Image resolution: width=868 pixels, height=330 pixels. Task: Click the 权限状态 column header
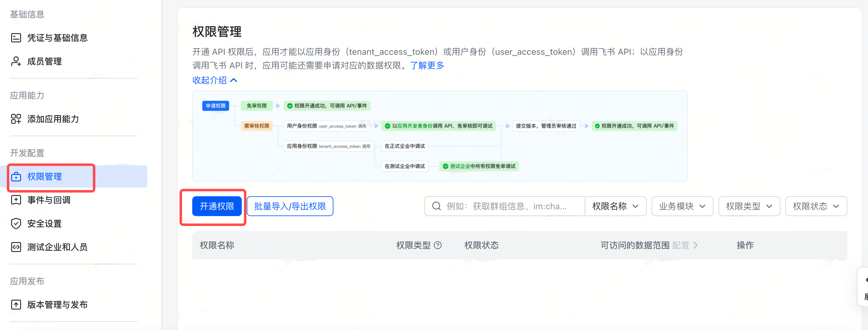pyautogui.click(x=481, y=245)
